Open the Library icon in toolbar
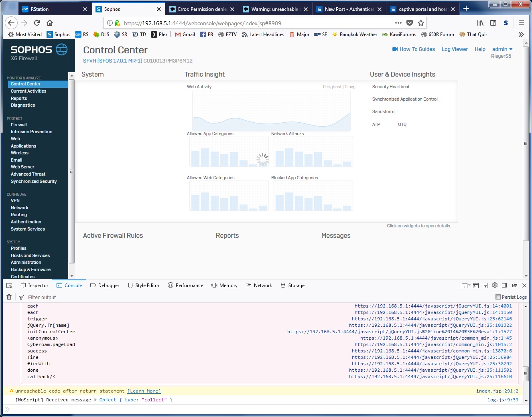Viewport: 532px width, 417px height. (480, 23)
